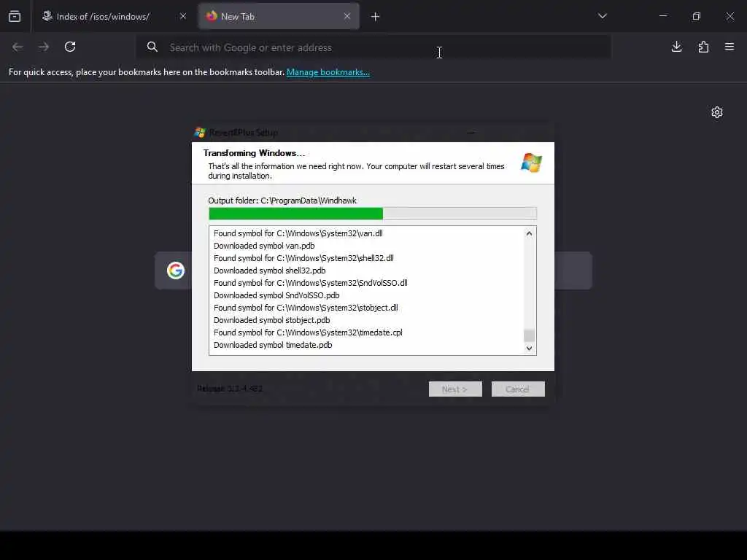Go back with the back arrow
Screen dimensions: 747x560
coord(18,47)
